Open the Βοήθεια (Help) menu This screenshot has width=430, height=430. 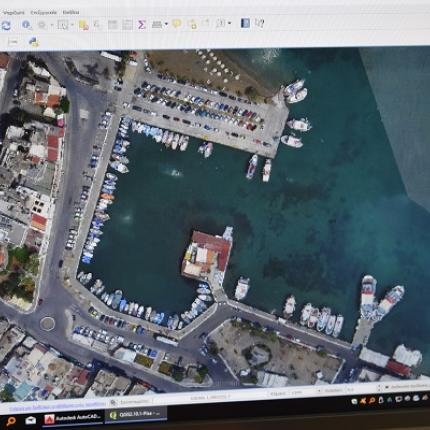click(x=71, y=12)
